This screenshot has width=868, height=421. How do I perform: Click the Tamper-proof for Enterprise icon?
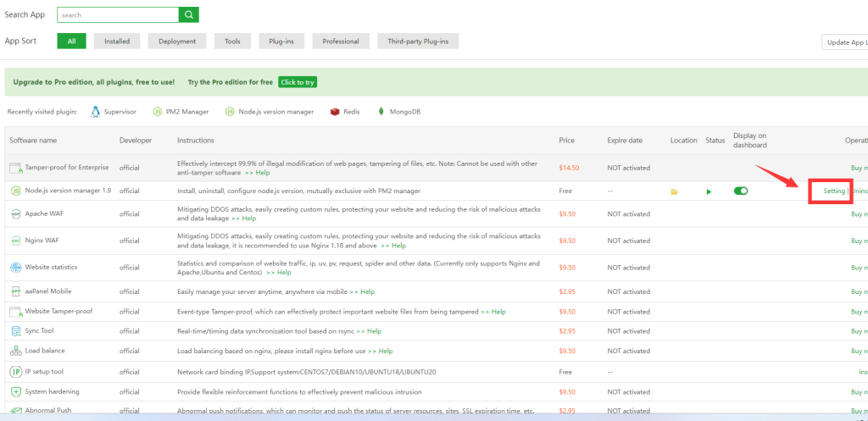(15, 168)
